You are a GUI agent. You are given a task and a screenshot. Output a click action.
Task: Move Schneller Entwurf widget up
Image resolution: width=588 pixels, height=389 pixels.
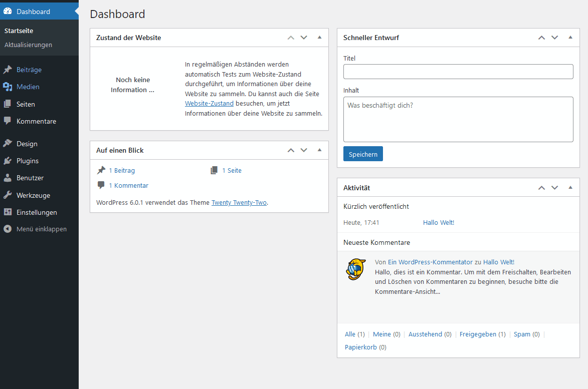coord(541,38)
